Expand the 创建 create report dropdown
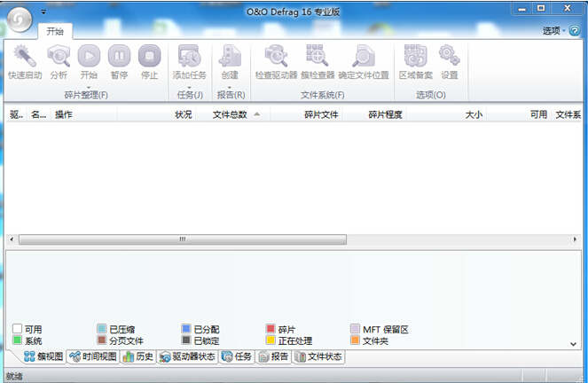 [x=231, y=85]
